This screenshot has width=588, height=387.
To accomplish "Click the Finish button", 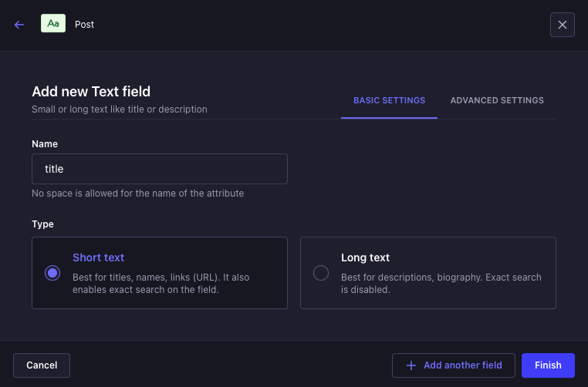I will pyautogui.click(x=548, y=365).
